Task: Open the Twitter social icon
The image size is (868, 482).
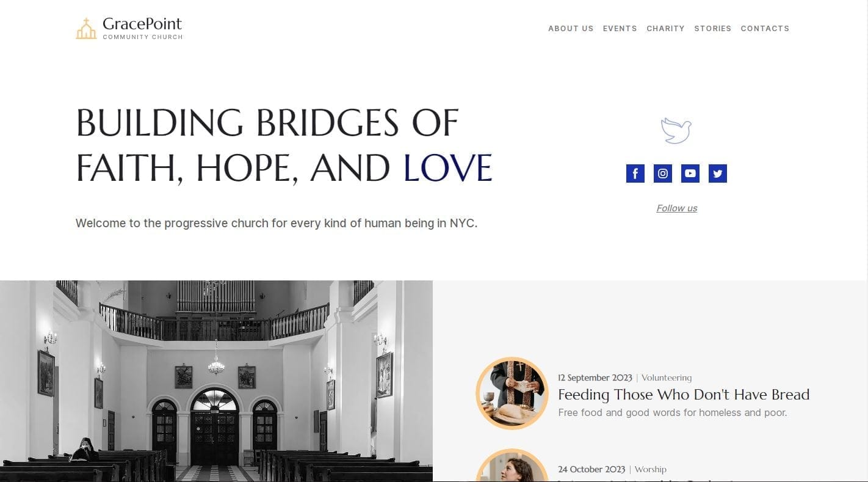Action: (x=717, y=173)
